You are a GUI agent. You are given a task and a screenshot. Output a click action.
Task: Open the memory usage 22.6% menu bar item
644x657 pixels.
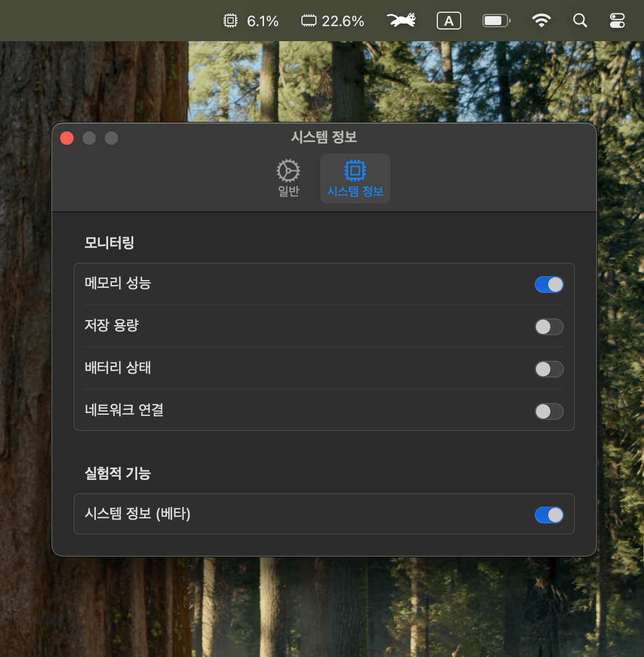tap(333, 21)
